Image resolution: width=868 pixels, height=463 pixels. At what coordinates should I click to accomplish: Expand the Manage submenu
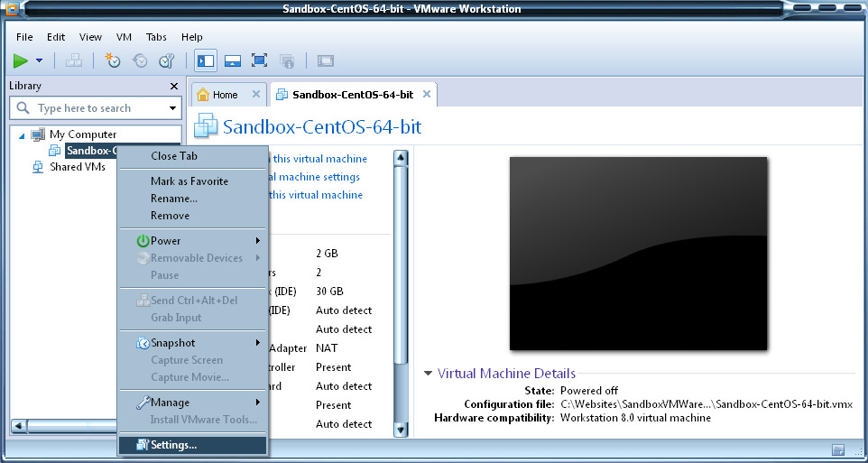coord(193,403)
